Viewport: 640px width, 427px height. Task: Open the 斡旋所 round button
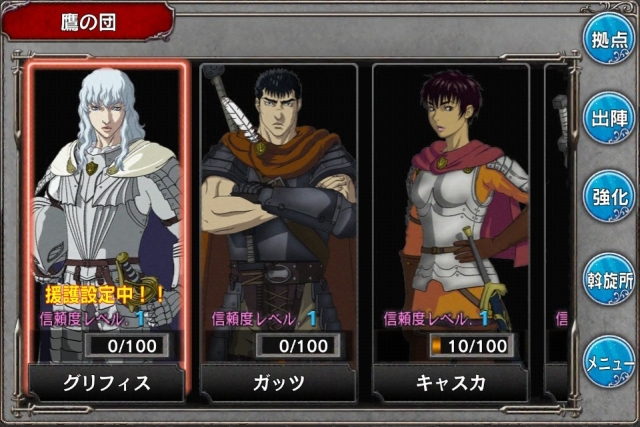click(x=609, y=279)
